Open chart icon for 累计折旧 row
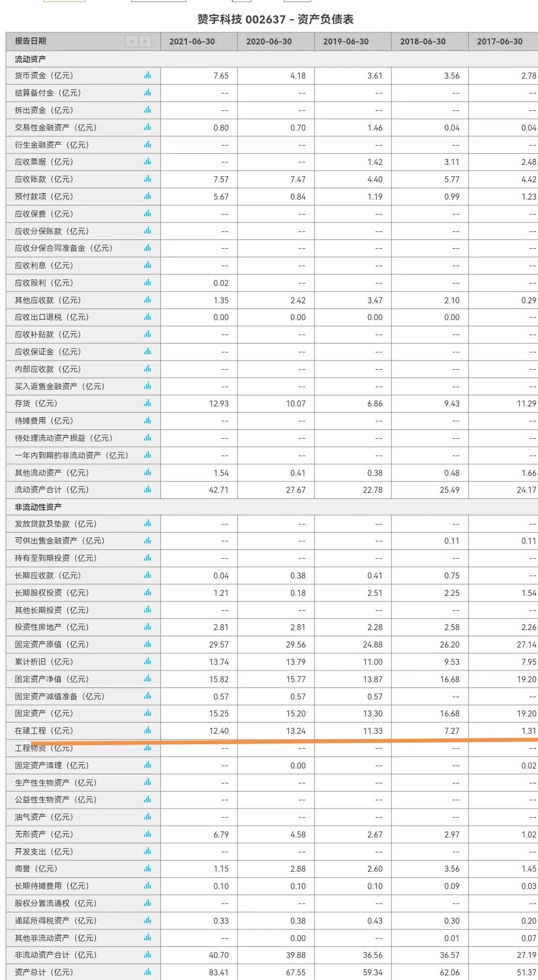Viewport: 538px width, 980px height. (x=148, y=661)
